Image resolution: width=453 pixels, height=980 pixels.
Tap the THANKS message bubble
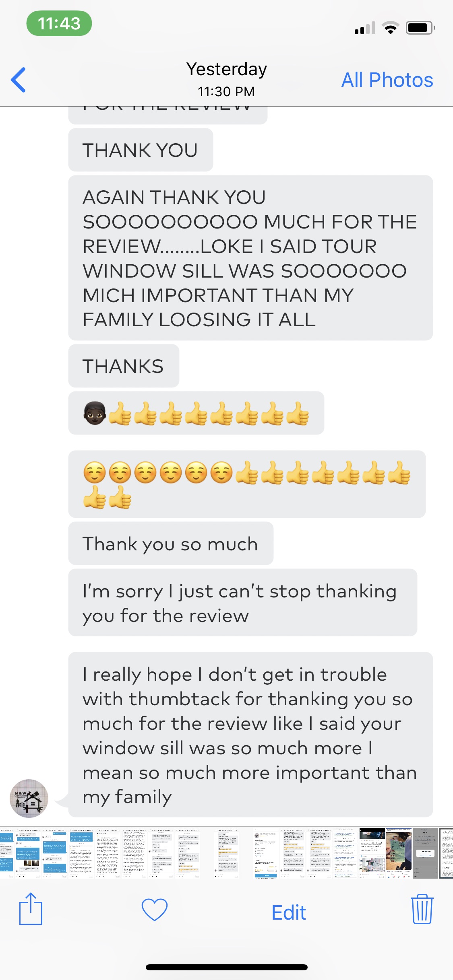click(x=124, y=366)
